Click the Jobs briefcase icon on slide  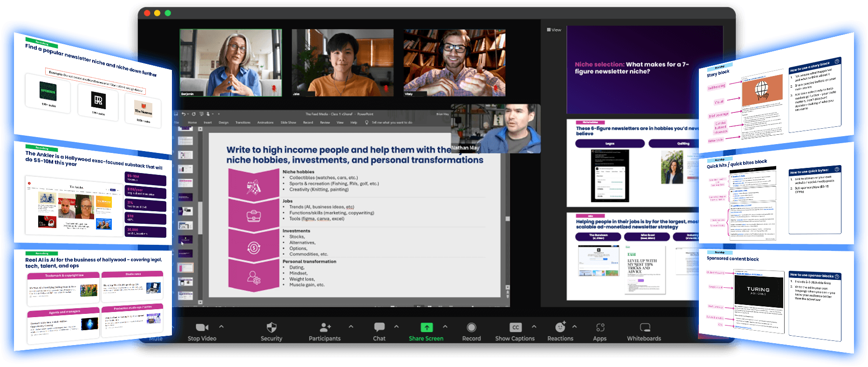(253, 216)
